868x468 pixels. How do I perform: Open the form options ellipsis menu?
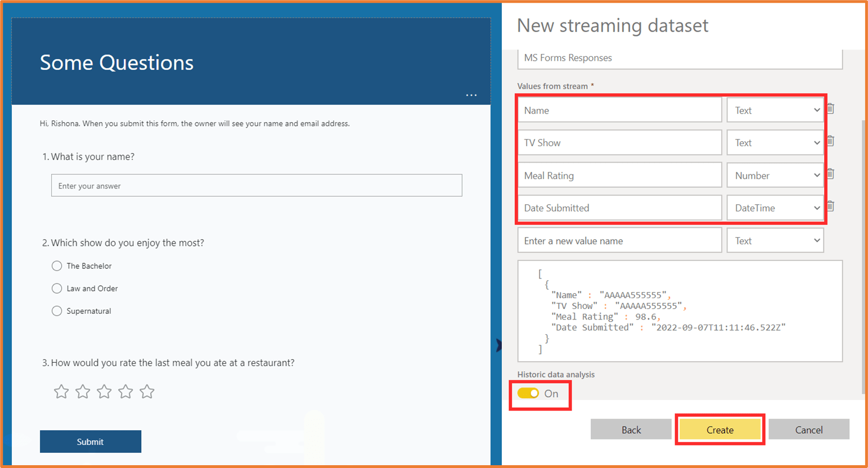click(x=471, y=95)
